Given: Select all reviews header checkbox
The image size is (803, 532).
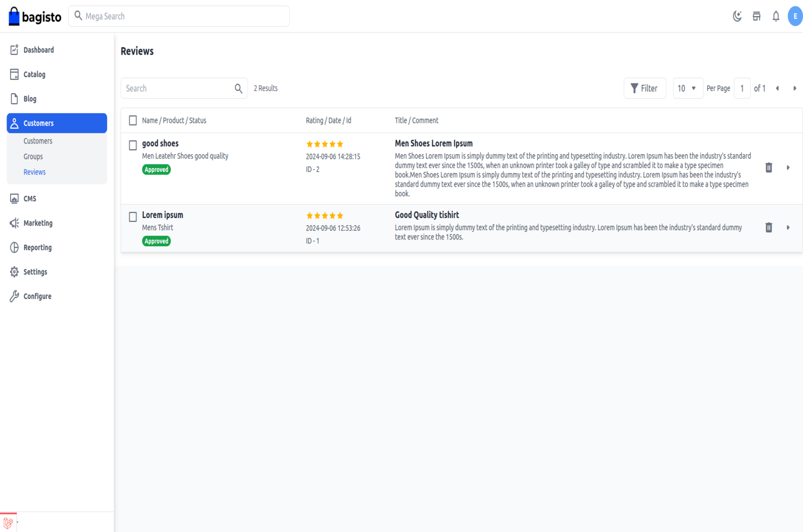Looking at the screenshot, I should point(133,121).
